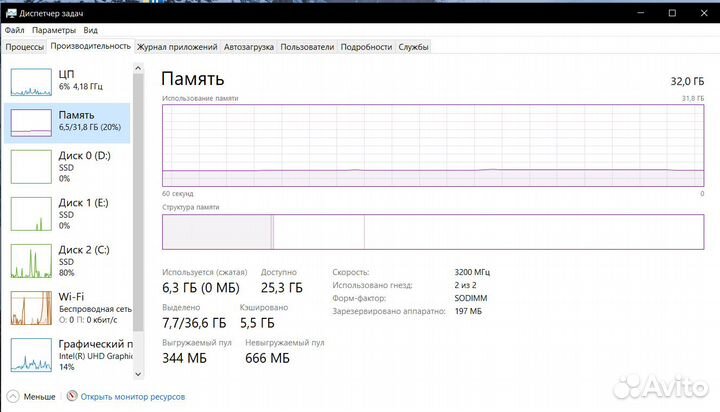The width and height of the screenshot is (720, 412).
Task: Maximize the Диспетчер задач window
Action: pyautogui.click(x=672, y=13)
